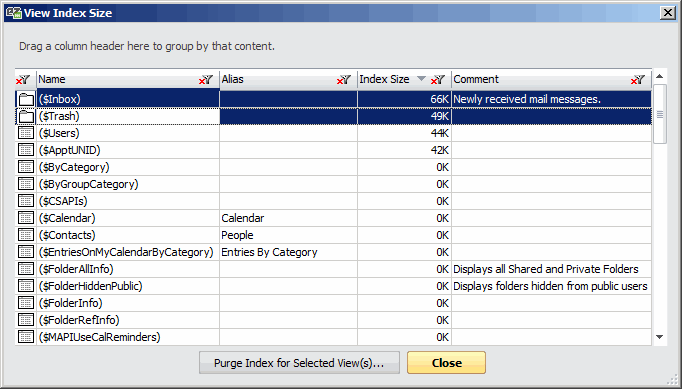Click the view icon next to ($Calendar)
Screen dimensions: 682x389
[x=26, y=218]
